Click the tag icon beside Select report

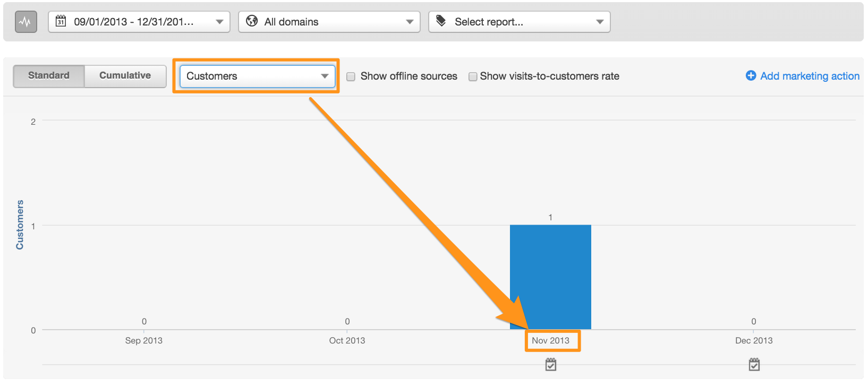(x=441, y=21)
